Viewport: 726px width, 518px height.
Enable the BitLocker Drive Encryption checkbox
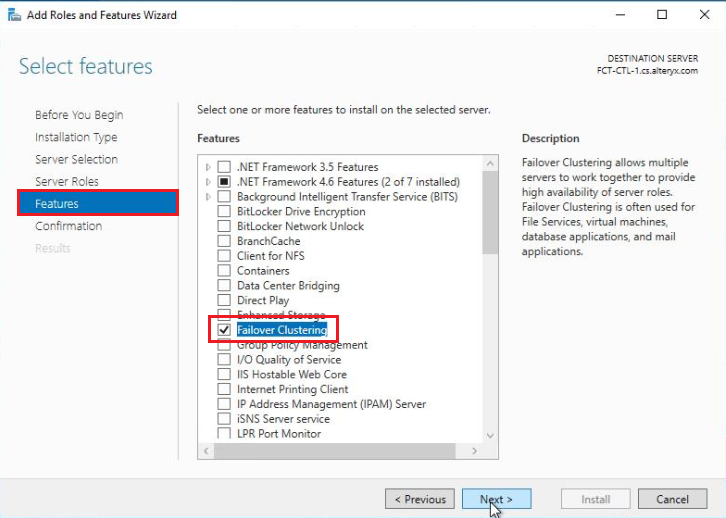point(224,212)
